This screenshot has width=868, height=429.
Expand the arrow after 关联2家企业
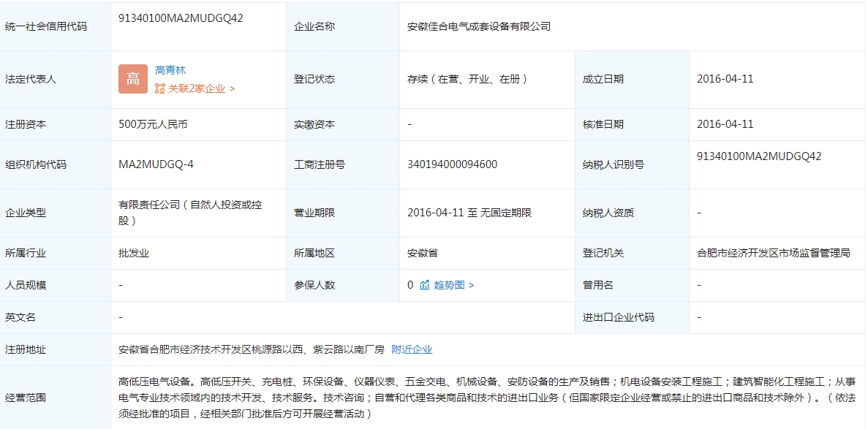[x=232, y=88]
